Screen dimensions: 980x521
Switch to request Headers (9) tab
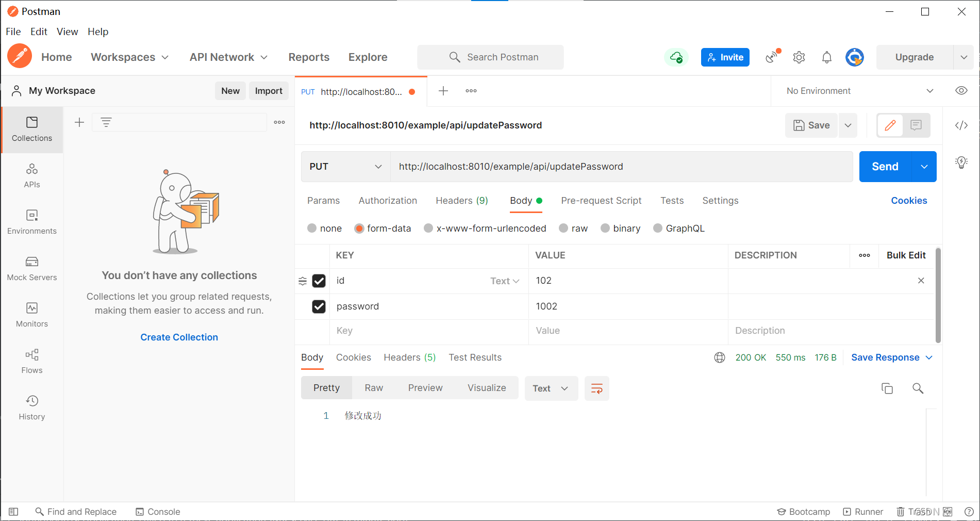tap(462, 201)
